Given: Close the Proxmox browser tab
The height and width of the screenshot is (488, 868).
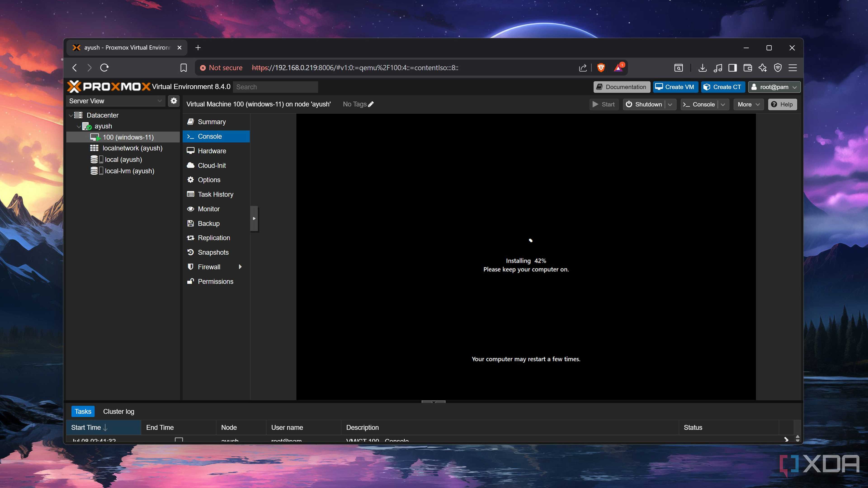Looking at the screenshot, I should 180,47.
